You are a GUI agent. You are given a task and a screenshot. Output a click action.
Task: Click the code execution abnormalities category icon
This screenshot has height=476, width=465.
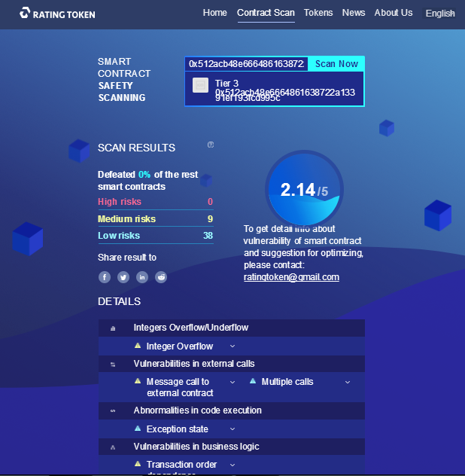[x=113, y=410]
